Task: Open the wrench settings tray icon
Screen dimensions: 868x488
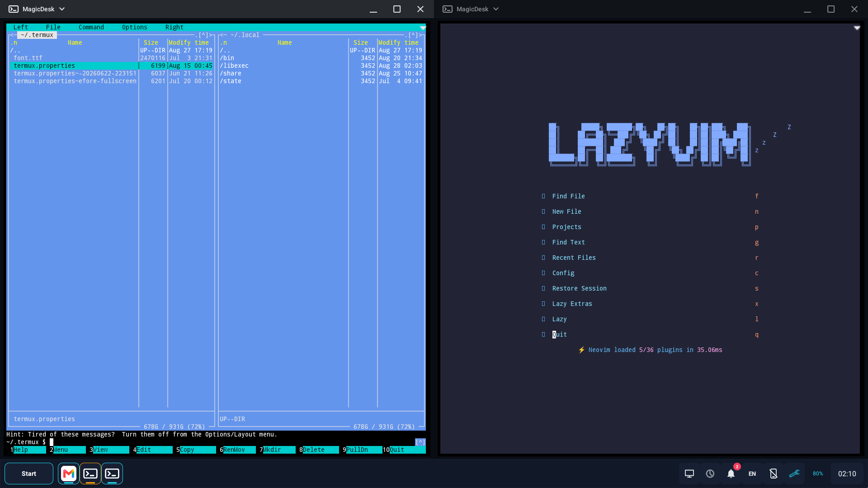Action: (x=794, y=474)
